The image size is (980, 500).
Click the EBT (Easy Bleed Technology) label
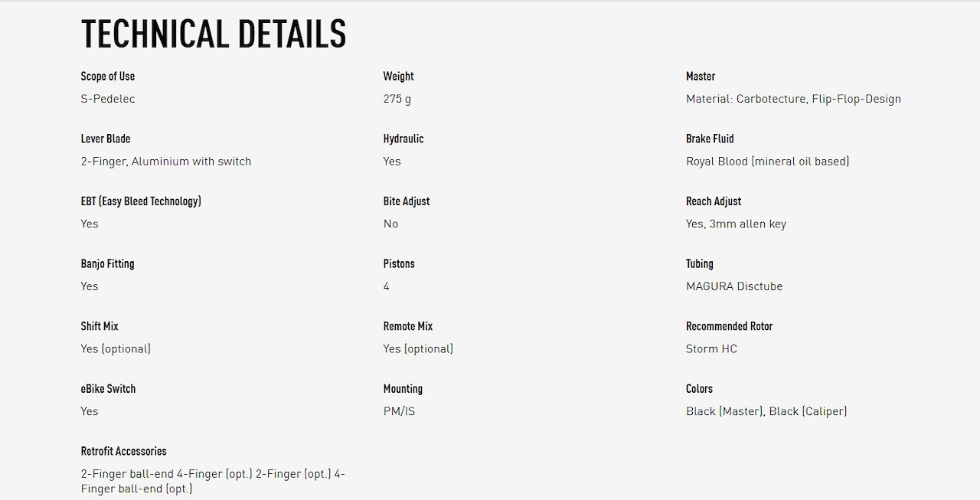(141, 201)
